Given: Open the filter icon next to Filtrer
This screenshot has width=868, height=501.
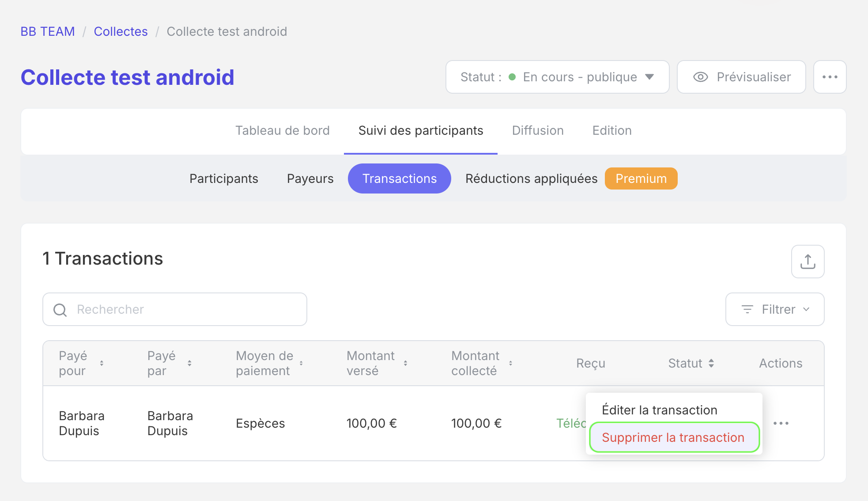Looking at the screenshot, I should (x=747, y=309).
